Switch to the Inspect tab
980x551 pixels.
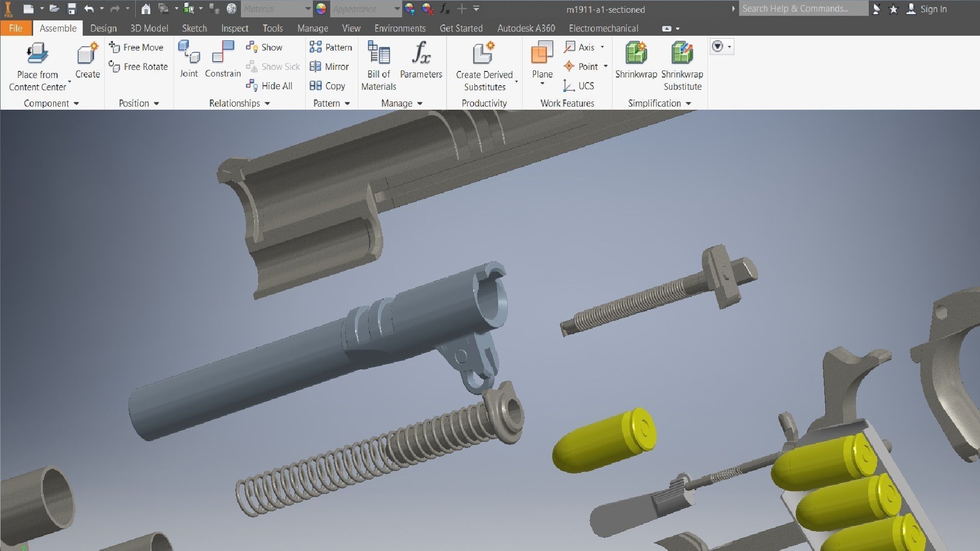tap(234, 28)
